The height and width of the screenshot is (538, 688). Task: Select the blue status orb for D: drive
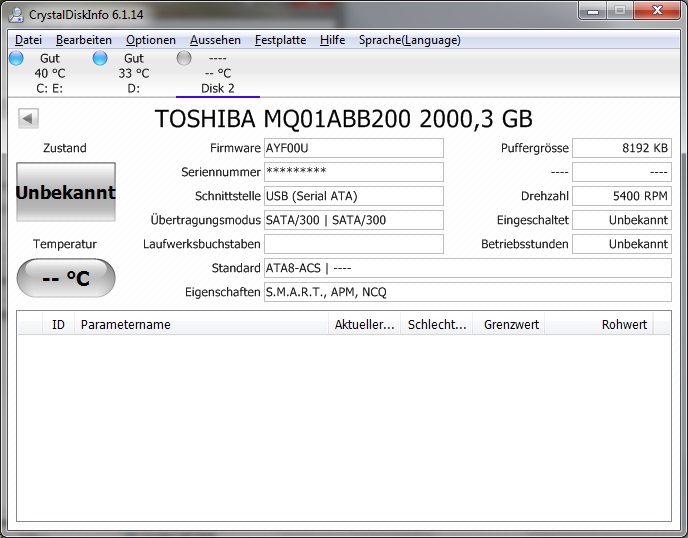pyautogui.click(x=100, y=58)
